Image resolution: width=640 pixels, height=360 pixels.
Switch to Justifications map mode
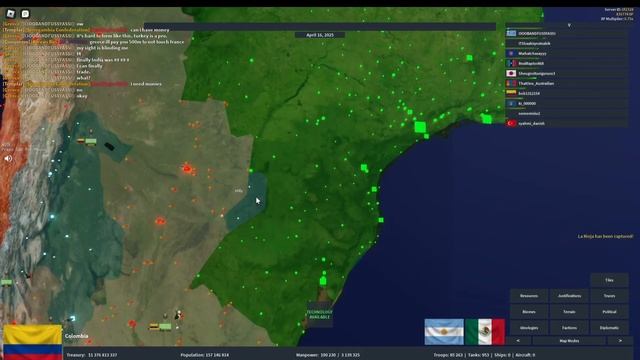tap(569, 296)
